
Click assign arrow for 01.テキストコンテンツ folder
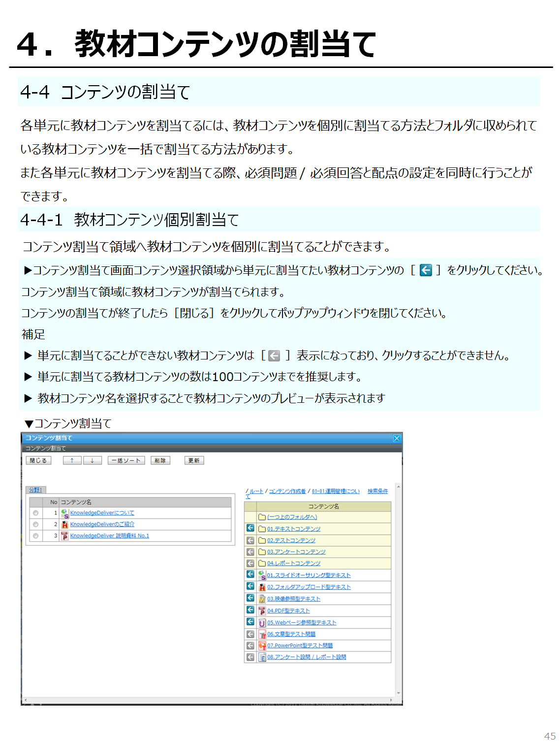(250, 528)
